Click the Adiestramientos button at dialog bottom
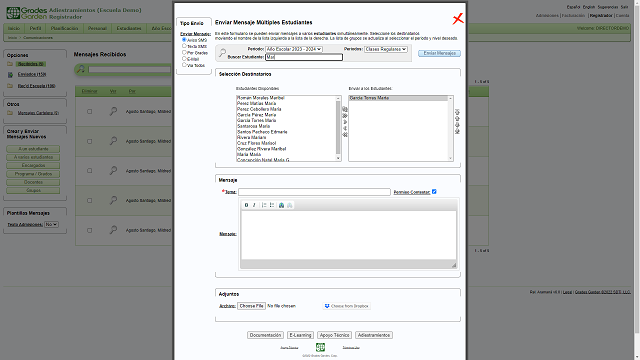This screenshot has width=640, height=360. pyautogui.click(x=374, y=335)
